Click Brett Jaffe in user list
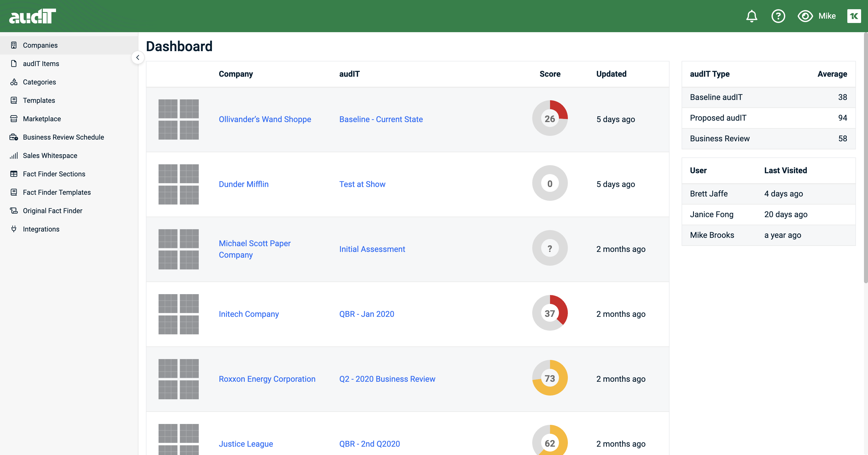Screen dimensions: 868x455 click(709, 194)
